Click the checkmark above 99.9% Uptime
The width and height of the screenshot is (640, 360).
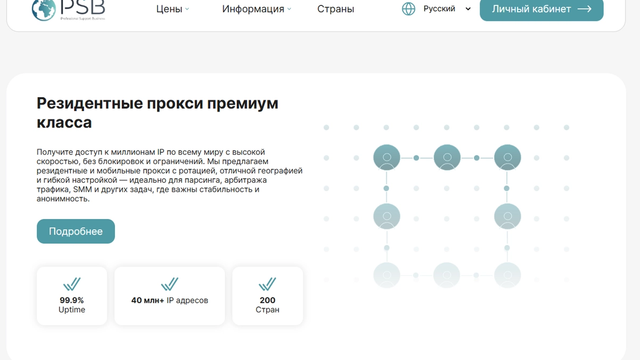[x=72, y=284]
